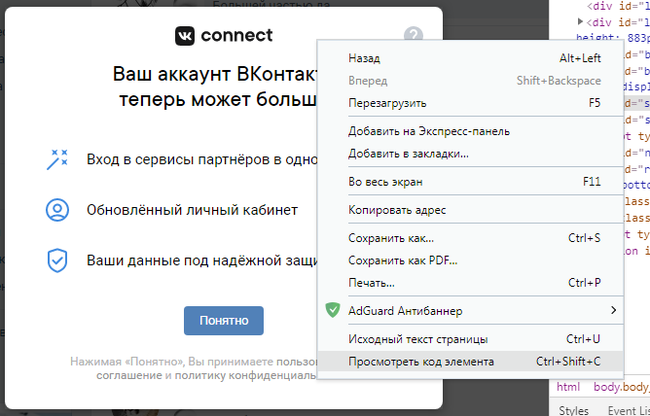Click the VK Connect logo

(x=222, y=36)
